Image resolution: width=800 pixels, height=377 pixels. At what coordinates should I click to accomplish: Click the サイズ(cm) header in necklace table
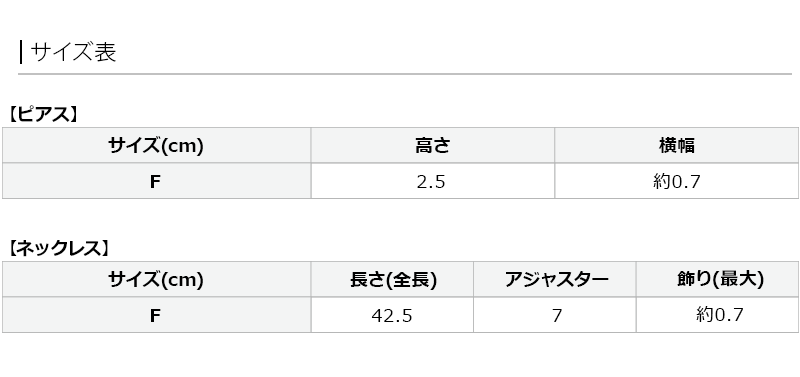pyautogui.click(x=156, y=280)
